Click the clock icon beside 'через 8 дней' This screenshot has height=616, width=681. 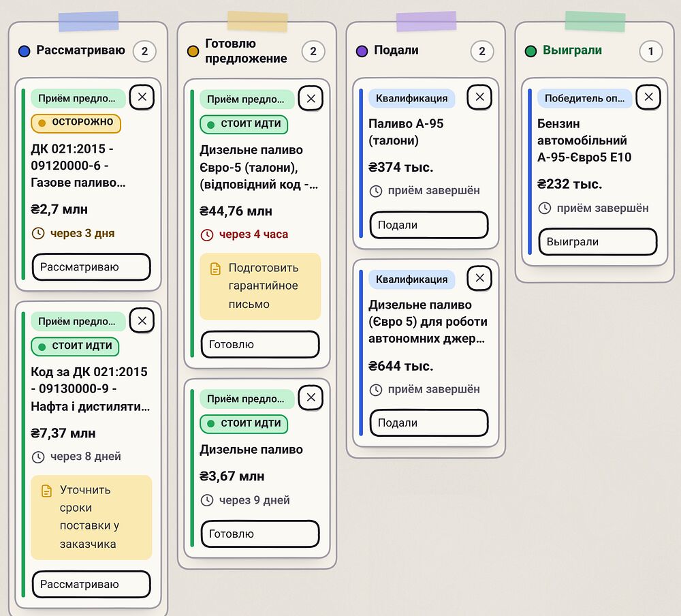point(38,457)
